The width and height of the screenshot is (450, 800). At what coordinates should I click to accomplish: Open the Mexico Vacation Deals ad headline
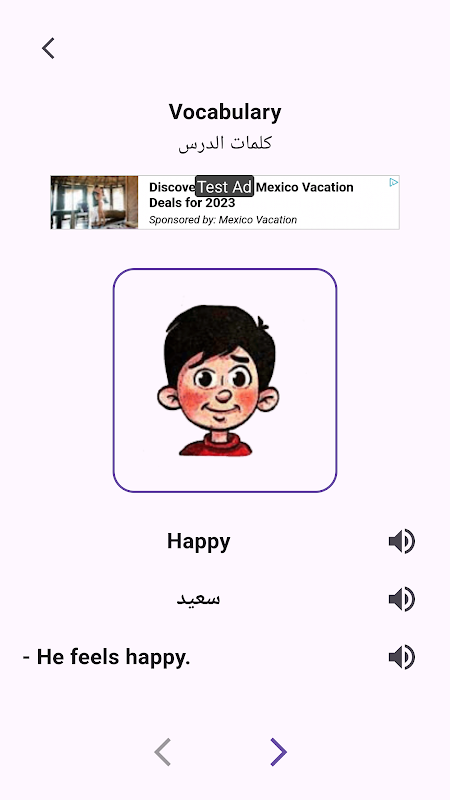coord(251,194)
